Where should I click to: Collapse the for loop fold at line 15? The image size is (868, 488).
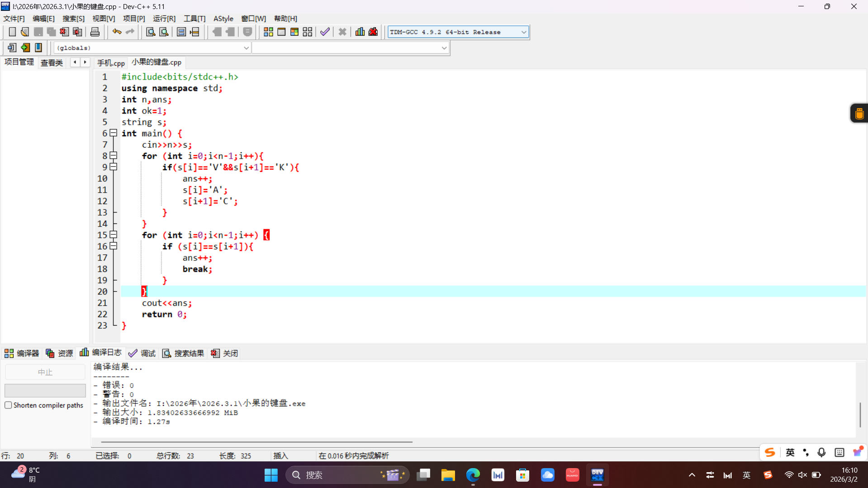(x=114, y=235)
